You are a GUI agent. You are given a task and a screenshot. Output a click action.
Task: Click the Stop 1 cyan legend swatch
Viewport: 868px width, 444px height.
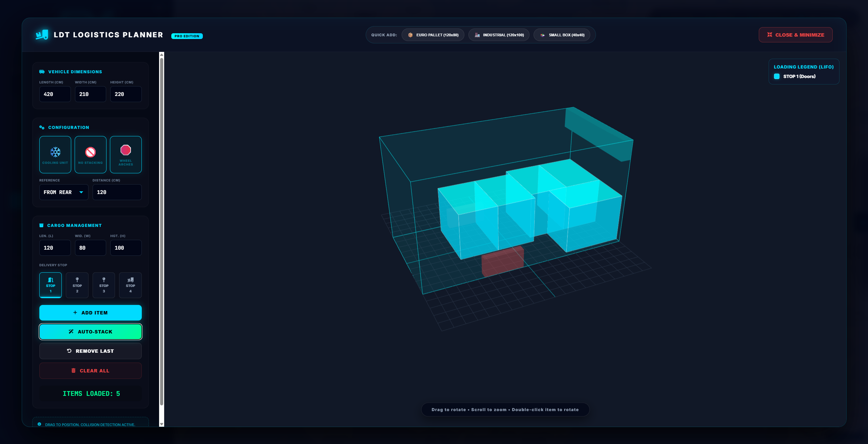(x=776, y=76)
